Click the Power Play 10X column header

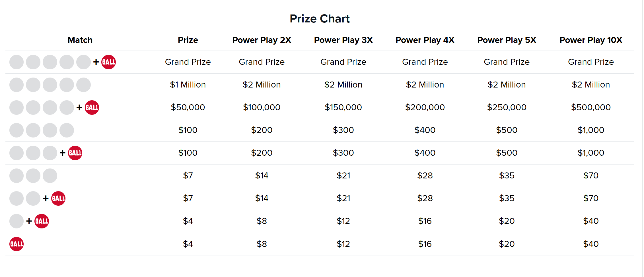point(591,40)
